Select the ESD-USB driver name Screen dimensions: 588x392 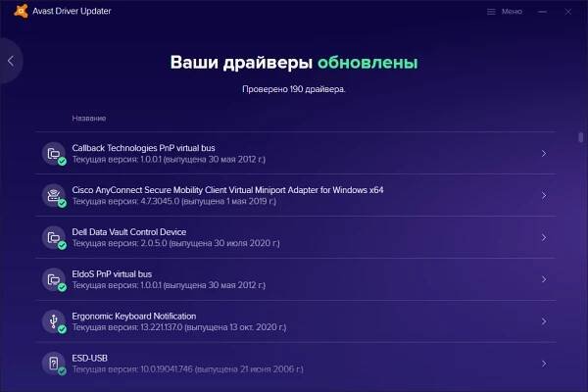coord(90,359)
